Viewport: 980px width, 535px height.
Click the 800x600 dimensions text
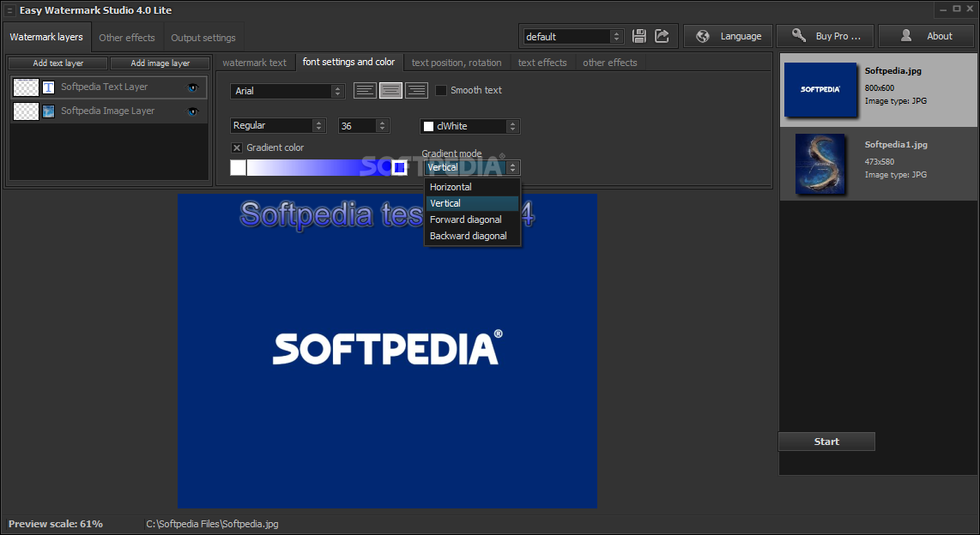point(880,88)
